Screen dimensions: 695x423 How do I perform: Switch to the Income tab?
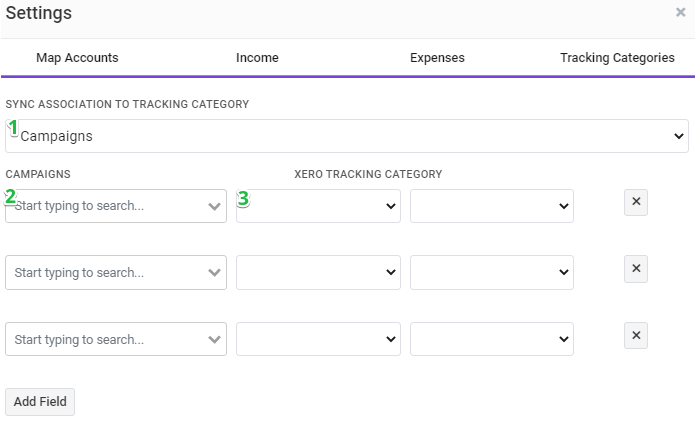[257, 58]
